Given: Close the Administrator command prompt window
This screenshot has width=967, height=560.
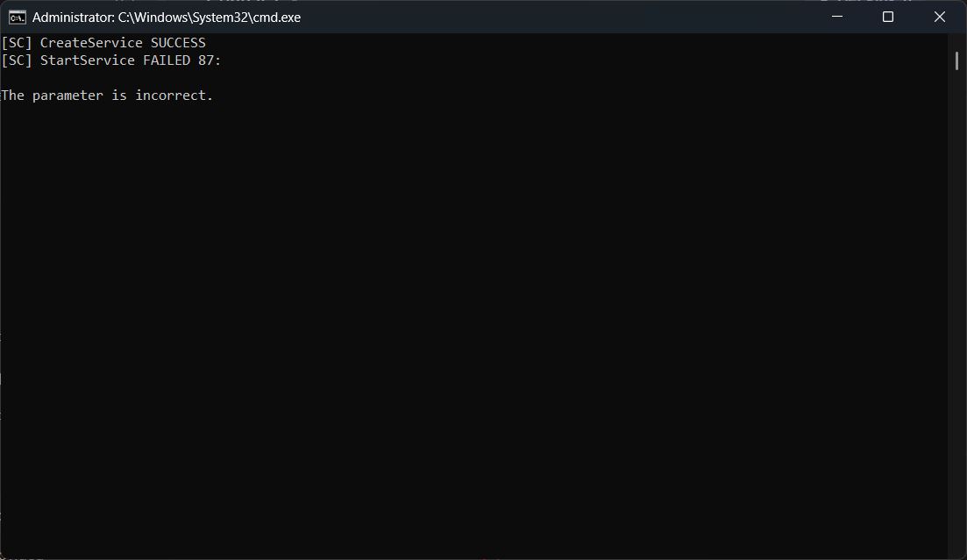Looking at the screenshot, I should [939, 16].
